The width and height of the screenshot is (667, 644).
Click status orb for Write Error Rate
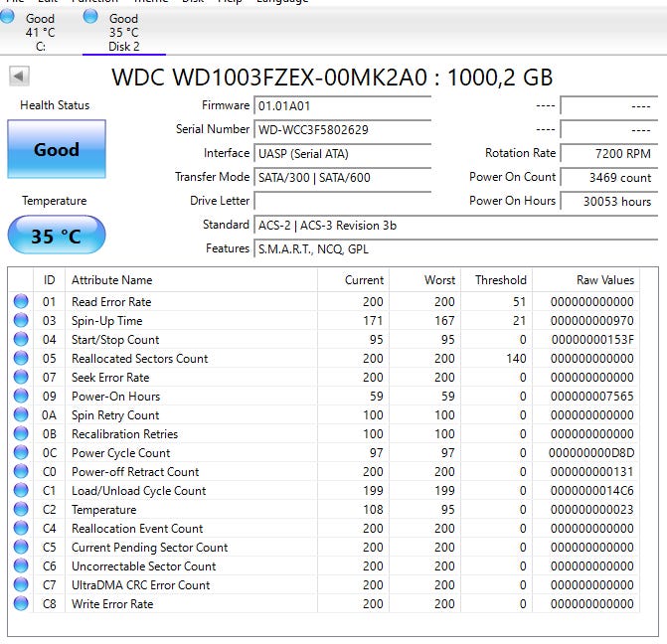[x=21, y=604]
